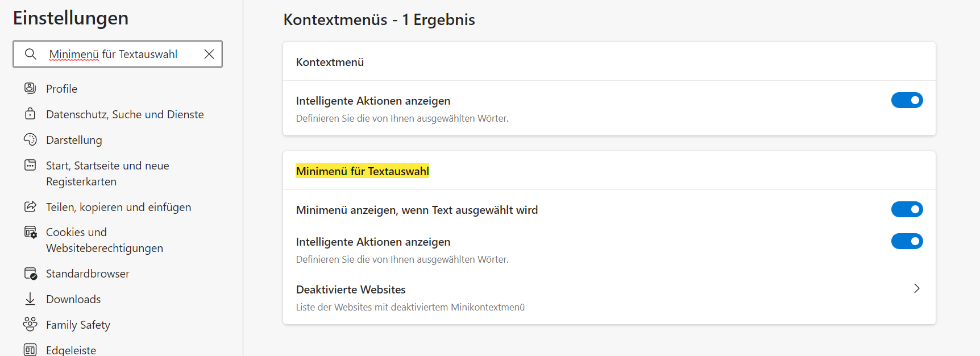980x356 pixels.
Task: Go to Teilen, kopieren und einfügen
Action: [118, 207]
